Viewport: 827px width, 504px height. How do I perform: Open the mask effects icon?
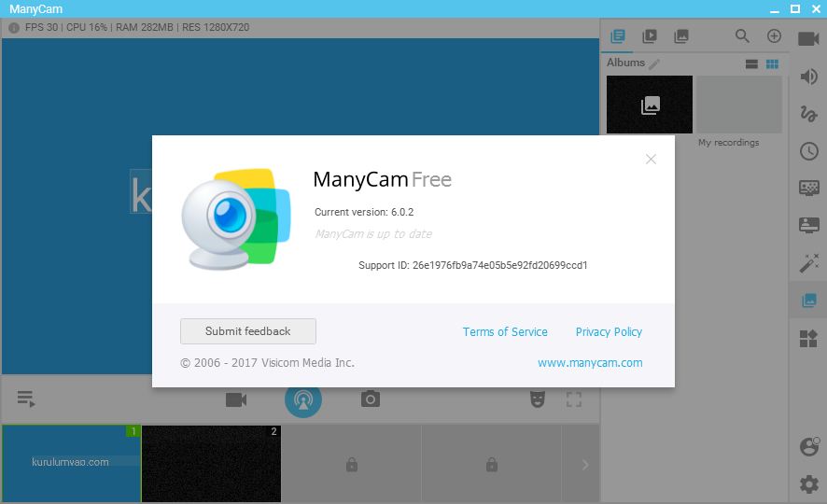click(537, 399)
